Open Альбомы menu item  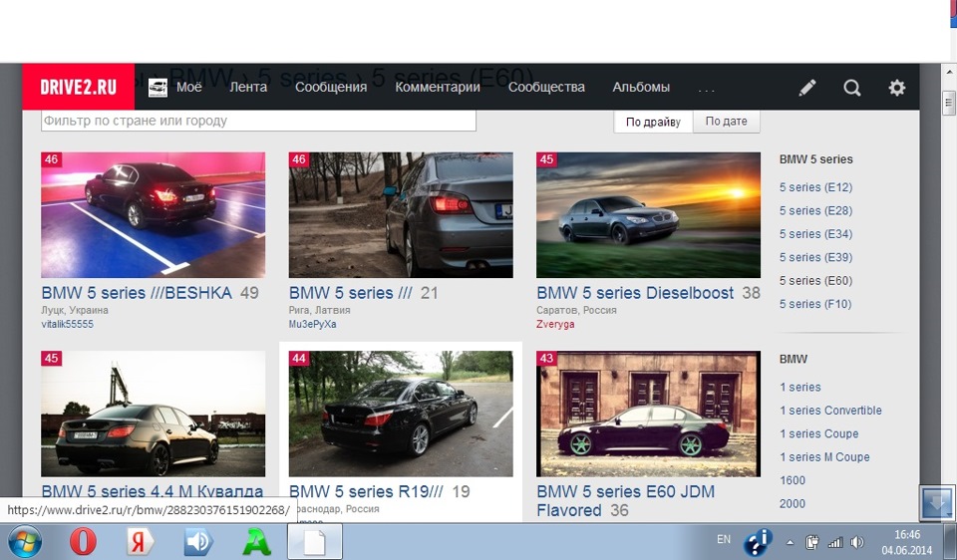(x=641, y=88)
